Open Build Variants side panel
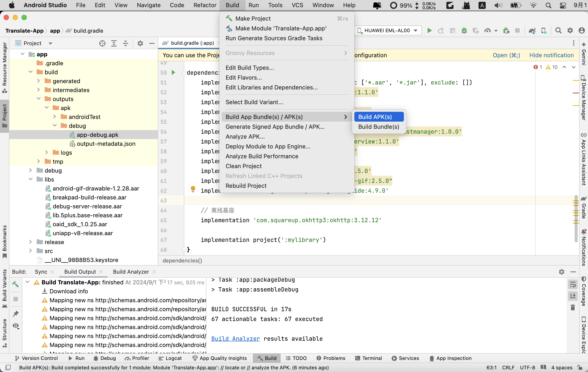This screenshot has width=588, height=372. [x=4, y=289]
